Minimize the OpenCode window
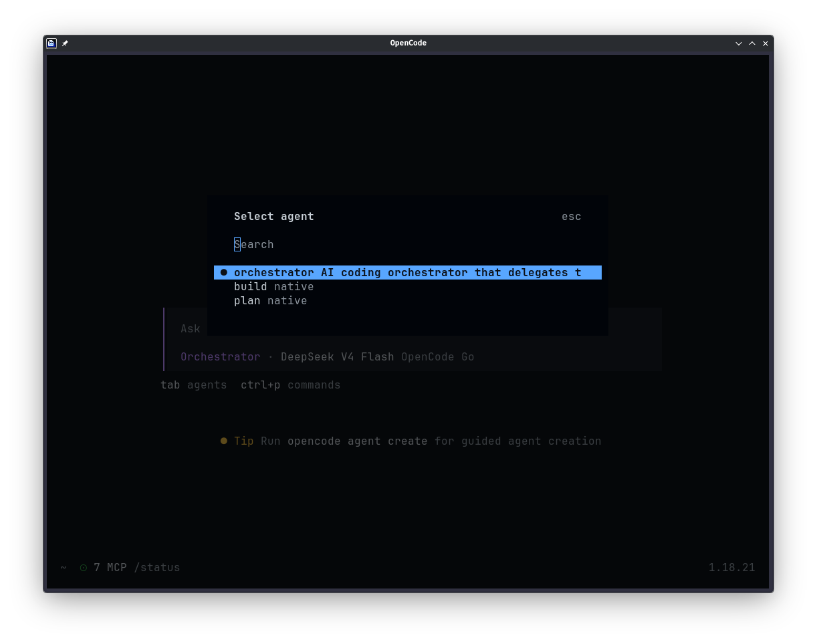817x644 pixels. (739, 43)
